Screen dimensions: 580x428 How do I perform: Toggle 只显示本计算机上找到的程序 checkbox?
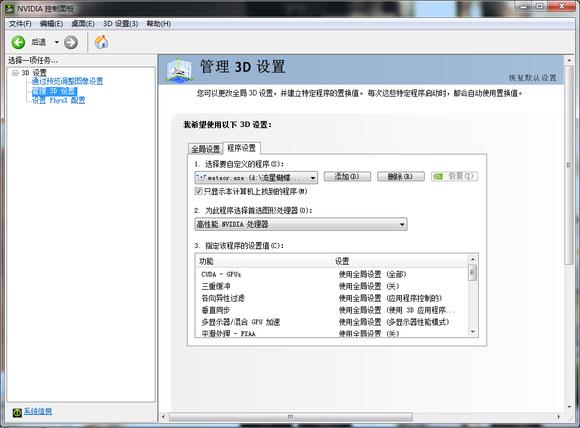coord(198,191)
